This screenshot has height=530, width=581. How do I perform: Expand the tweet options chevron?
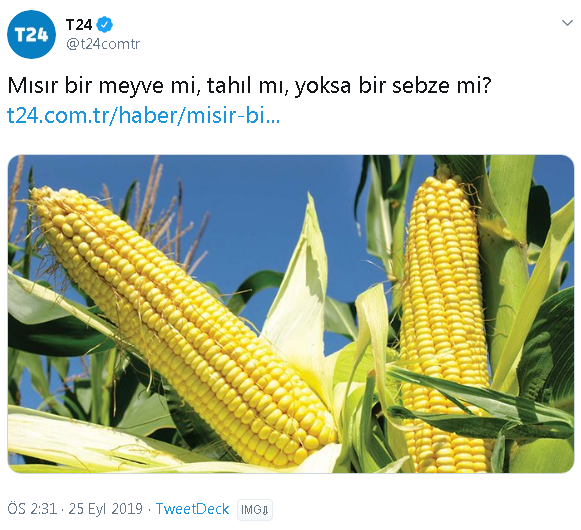pyautogui.click(x=567, y=23)
